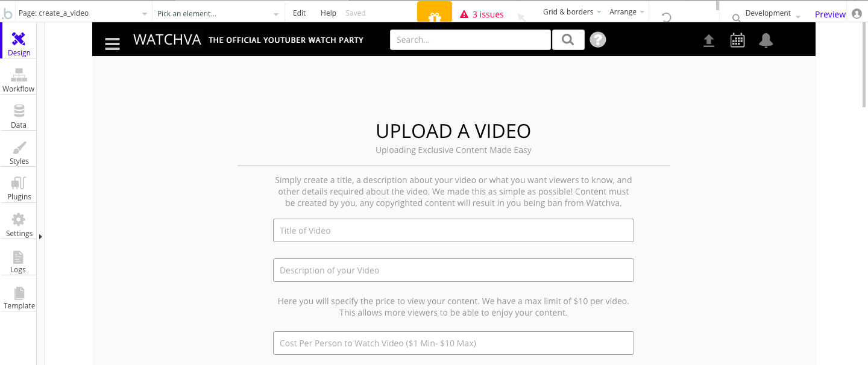Expand the Grid & borders menu
This screenshot has height=365, width=868.
[x=572, y=12]
